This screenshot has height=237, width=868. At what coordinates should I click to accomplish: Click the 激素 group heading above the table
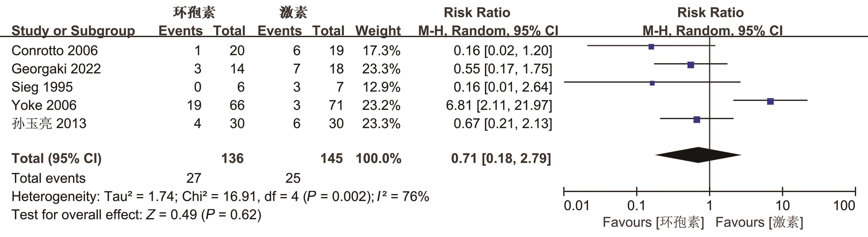293,12
